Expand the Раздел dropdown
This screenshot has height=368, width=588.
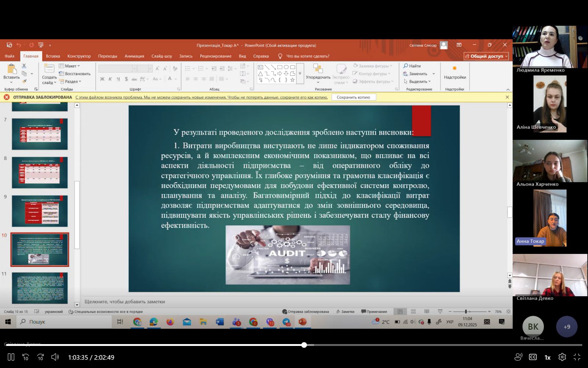71,82
